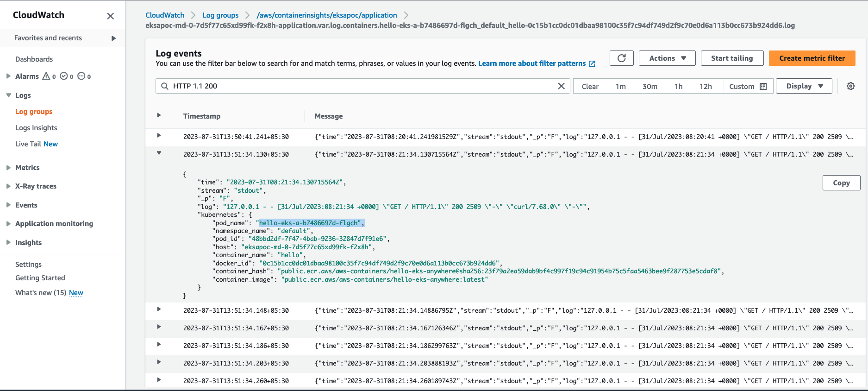868x391 pixels.
Task: Click time value 2023-07-31T08:21:34.130715564Z
Action: click(285, 182)
